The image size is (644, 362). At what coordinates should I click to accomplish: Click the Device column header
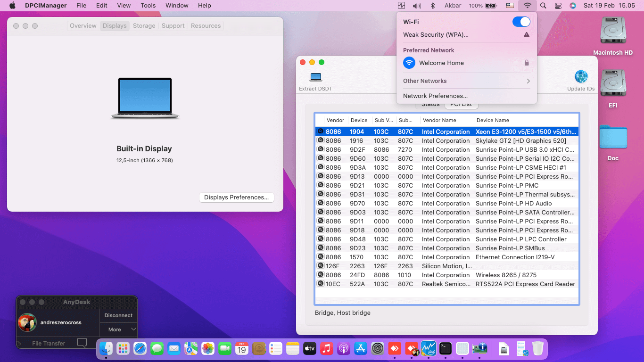click(x=359, y=120)
